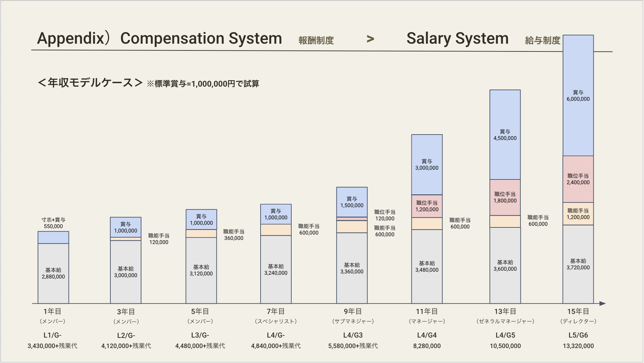Select the ＜年収モデルケース＞ subtitle
644x363 pixels.
pyautogui.click(x=90, y=83)
